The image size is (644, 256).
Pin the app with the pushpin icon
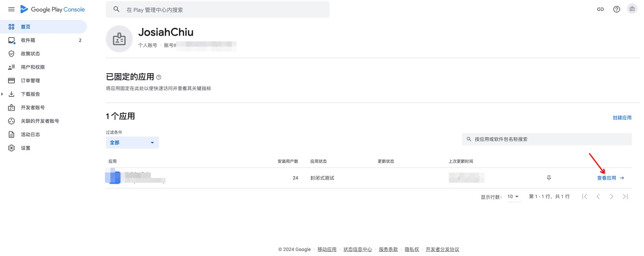click(x=549, y=178)
